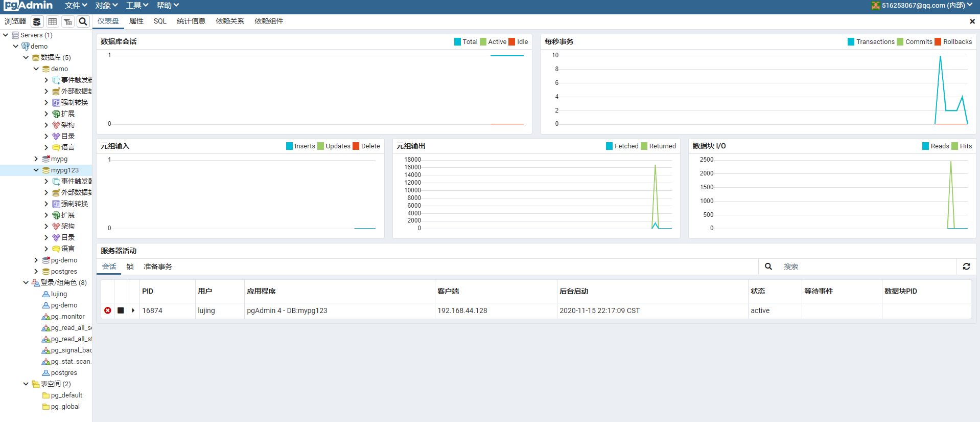The image size is (980, 422).
Task: Open the Search Objects magnifier icon
Action: pos(83,21)
